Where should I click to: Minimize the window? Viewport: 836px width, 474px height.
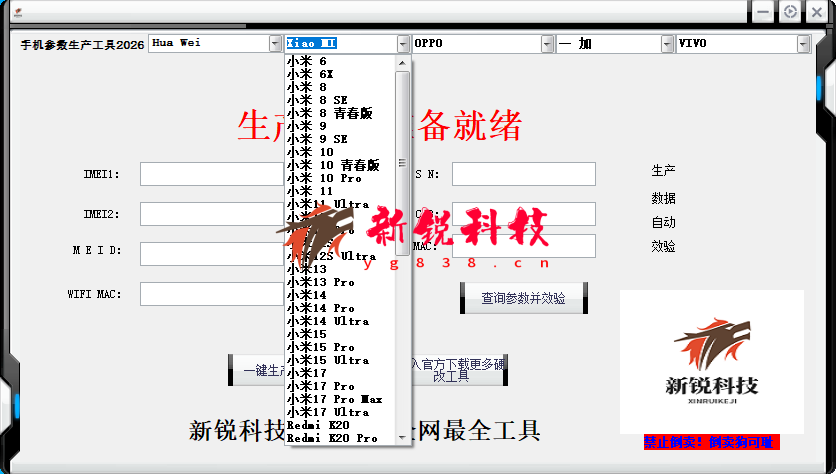(x=763, y=12)
